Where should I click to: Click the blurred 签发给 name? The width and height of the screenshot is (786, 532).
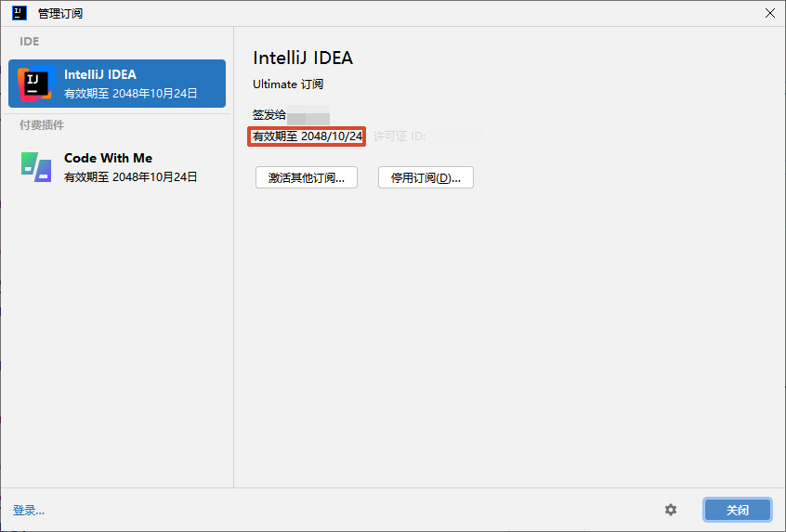pos(308,115)
